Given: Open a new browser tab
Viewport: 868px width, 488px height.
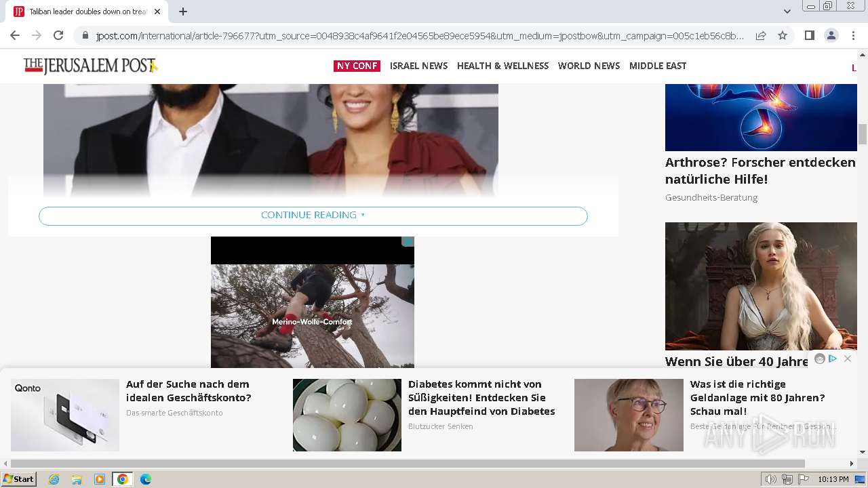Looking at the screenshot, I should click(x=183, y=12).
